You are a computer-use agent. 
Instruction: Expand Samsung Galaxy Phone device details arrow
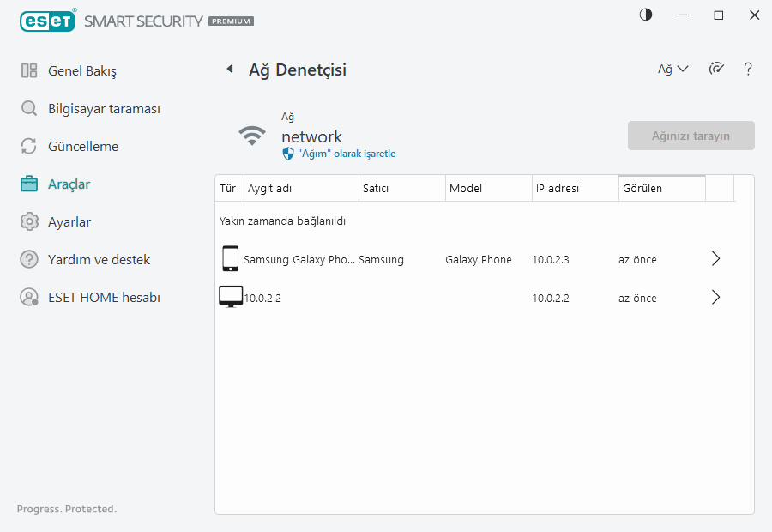(x=716, y=259)
